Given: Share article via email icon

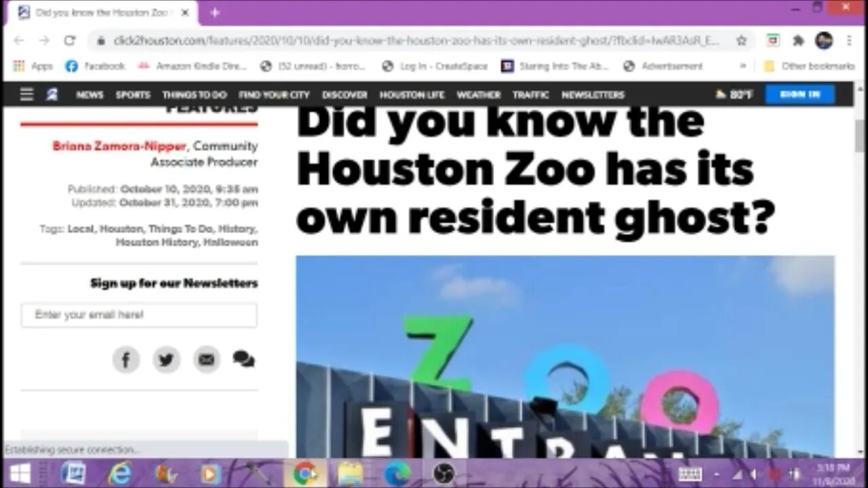Looking at the screenshot, I should pos(207,360).
